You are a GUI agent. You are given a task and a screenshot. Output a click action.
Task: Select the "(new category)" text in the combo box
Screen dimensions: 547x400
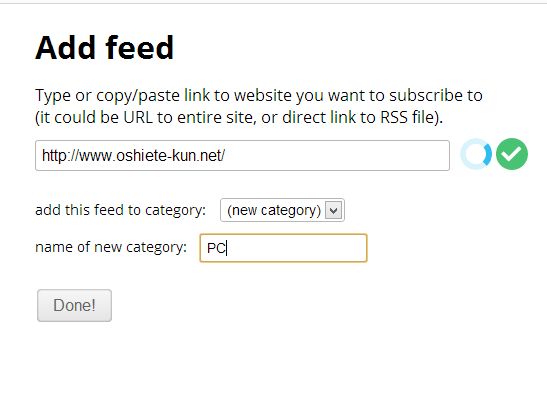pos(274,210)
